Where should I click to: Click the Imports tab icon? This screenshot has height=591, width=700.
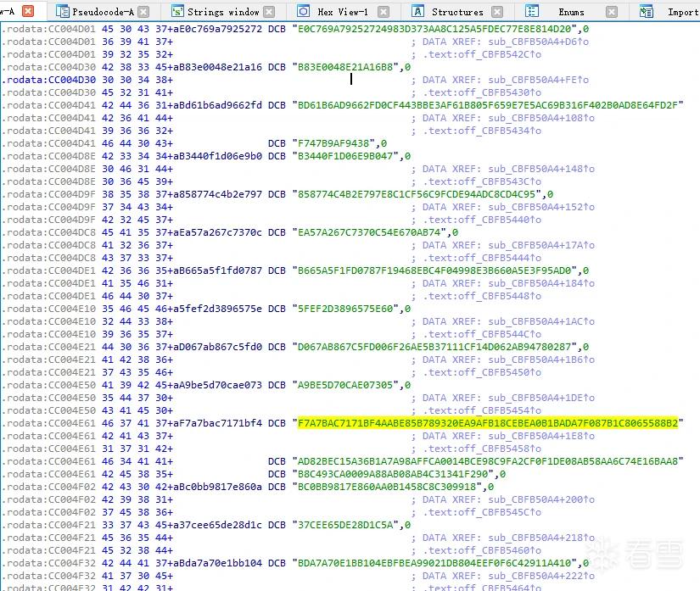(x=646, y=11)
